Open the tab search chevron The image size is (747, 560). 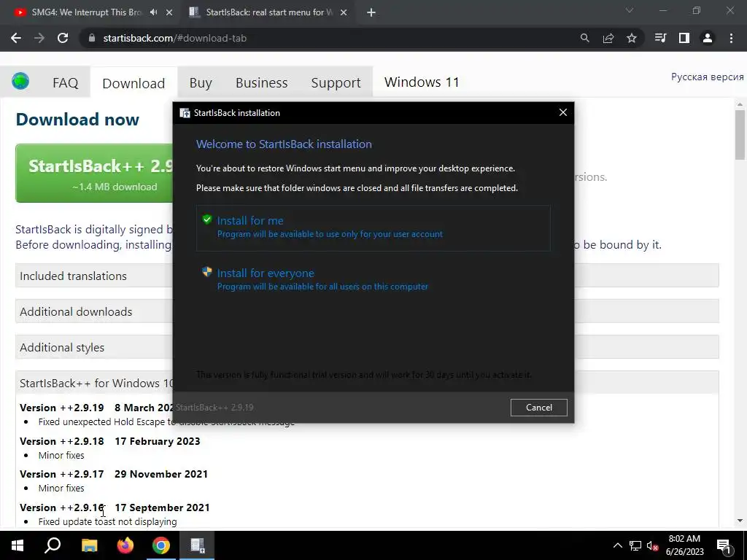point(630,10)
